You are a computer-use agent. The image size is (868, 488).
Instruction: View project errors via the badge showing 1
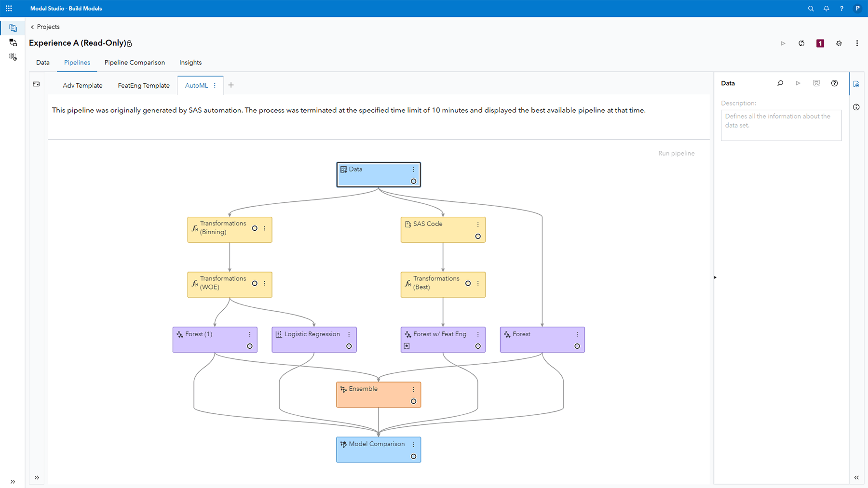820,43
